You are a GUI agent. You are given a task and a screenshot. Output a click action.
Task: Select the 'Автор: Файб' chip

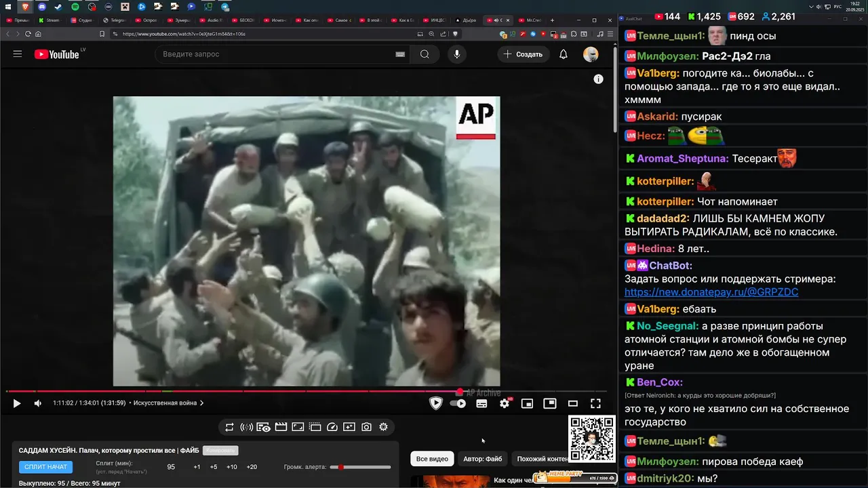click(483, 459)
